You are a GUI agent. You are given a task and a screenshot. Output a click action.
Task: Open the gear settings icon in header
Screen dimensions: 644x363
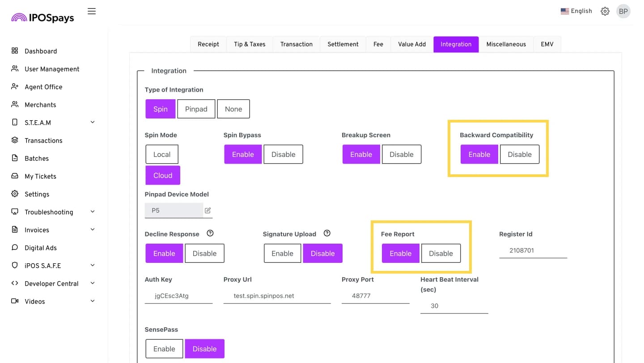pos(605,11)
